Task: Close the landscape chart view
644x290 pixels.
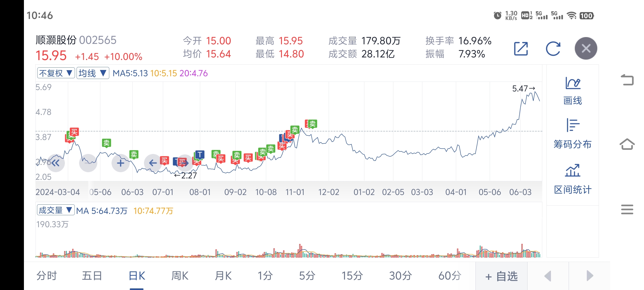Action: pos(586,49)
